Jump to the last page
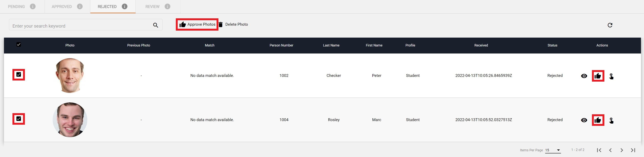The width and height of the screenshot is (644, 157). [633, 150]
